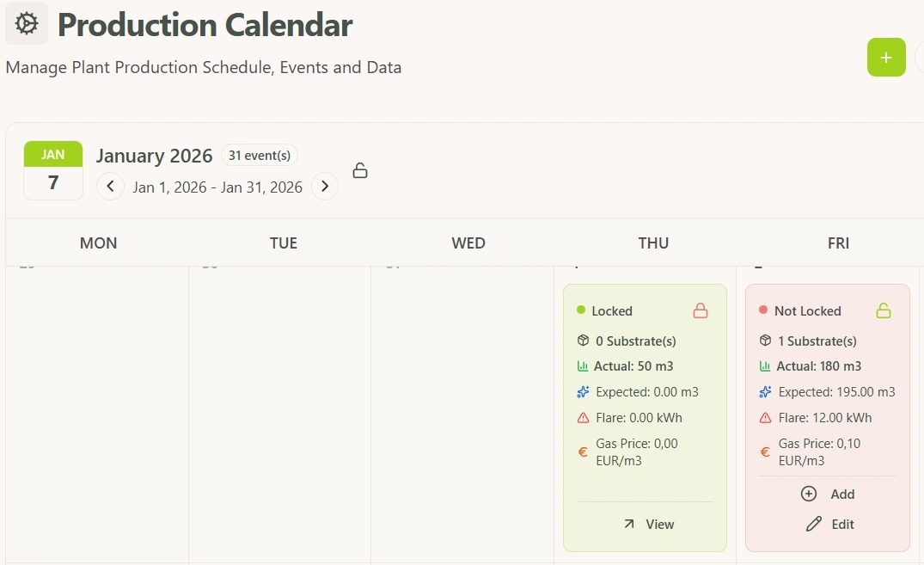Select the THU column header

pyautogui.click(x=653, y=243)
